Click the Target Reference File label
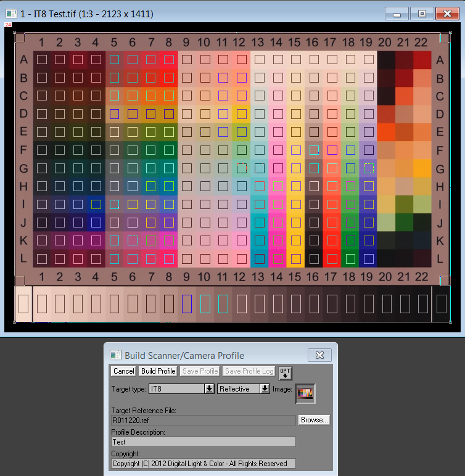Image resolution: width=465 pixels, height=476 pixels. click(144, 411)
